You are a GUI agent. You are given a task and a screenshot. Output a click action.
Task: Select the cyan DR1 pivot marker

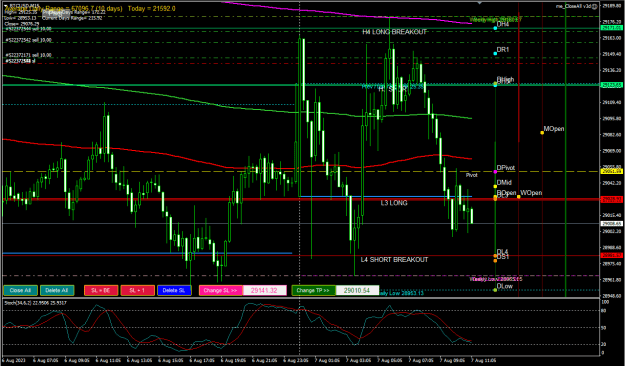pos(495,53)
